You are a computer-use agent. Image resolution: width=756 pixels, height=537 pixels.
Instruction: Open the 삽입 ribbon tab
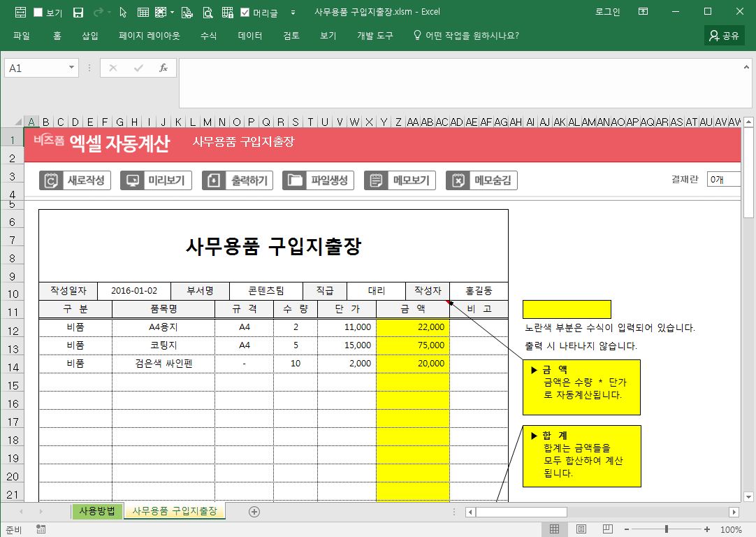89,35
